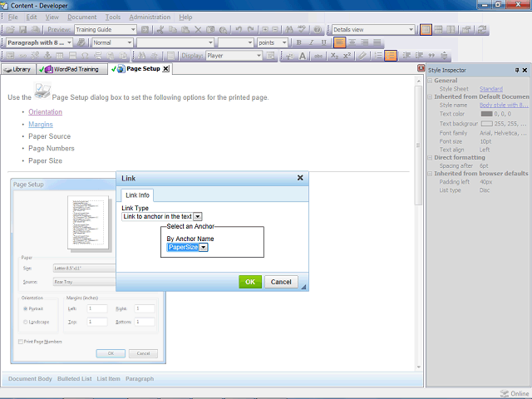
Task: Open the Preview Training Guide dropdown
Action: click(x=106, y=30)
